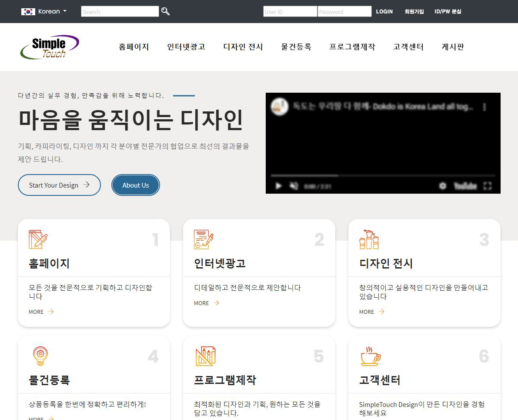Open the video's three-dot more menu
Viewport: 518px width, 420px height.
click(x=485, y=107)
